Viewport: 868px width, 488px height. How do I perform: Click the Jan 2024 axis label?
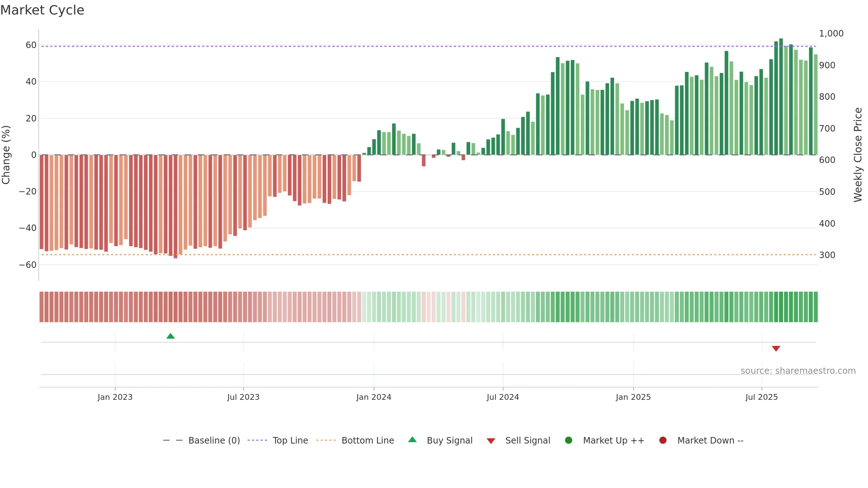coord(374,397)
